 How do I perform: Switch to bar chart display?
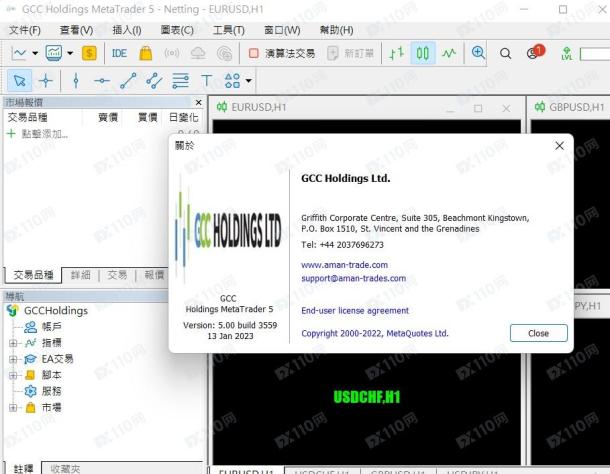[396, 53]
